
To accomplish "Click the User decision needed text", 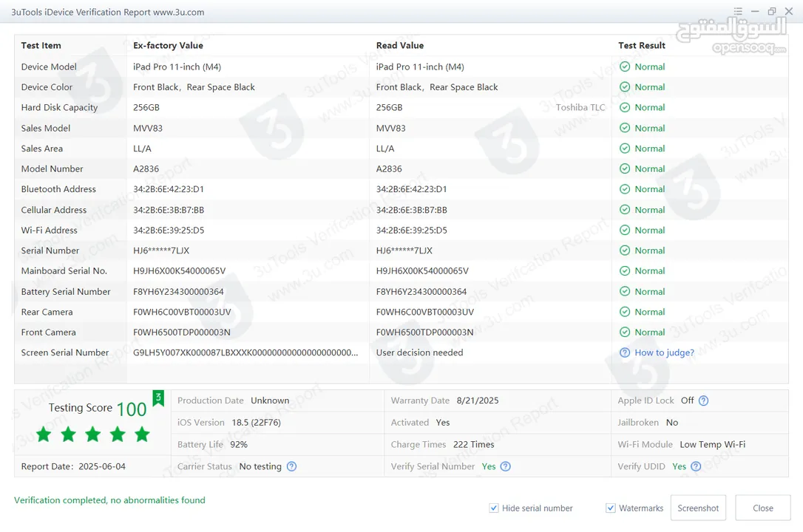I will 419,352.
